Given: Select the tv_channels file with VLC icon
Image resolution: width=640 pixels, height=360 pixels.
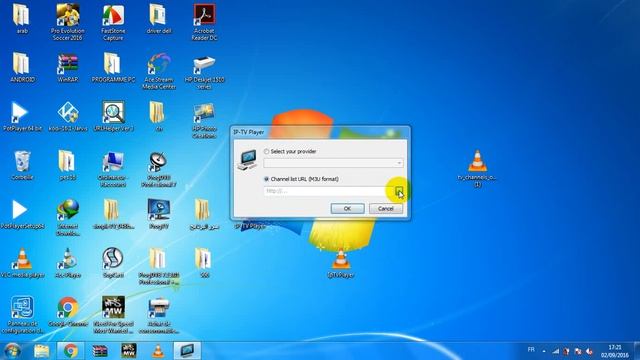Looking at the screenshot, I should (x=477, y=168).
